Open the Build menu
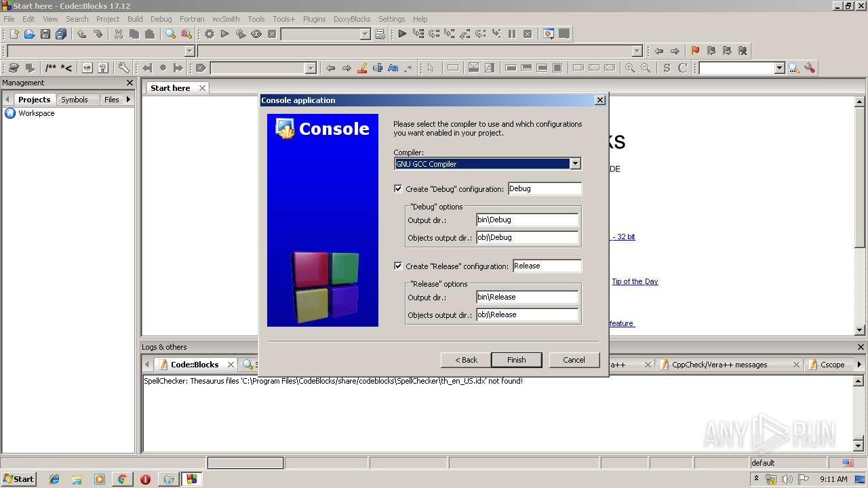The height and width of the screenshot is (488, 868). (x=135, y=19)
